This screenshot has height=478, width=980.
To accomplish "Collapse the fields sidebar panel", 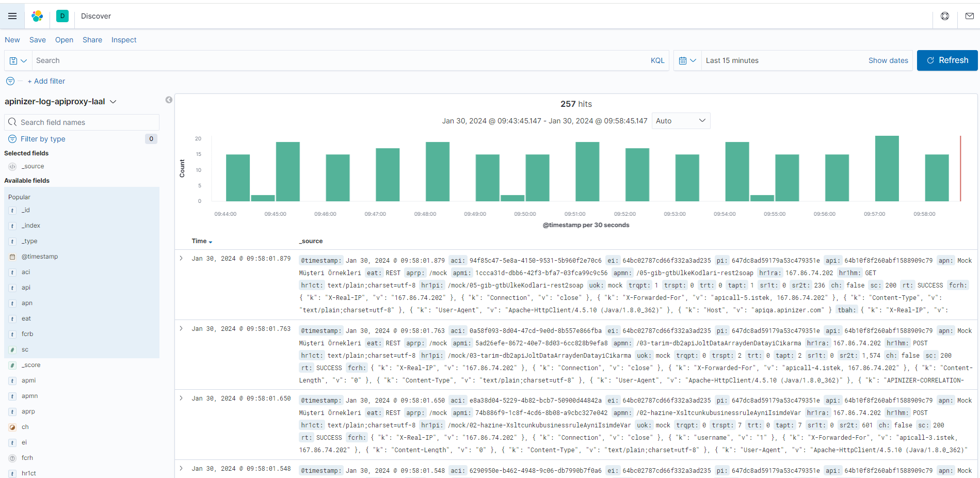I will pyautogui.click(x=169, y=100).
